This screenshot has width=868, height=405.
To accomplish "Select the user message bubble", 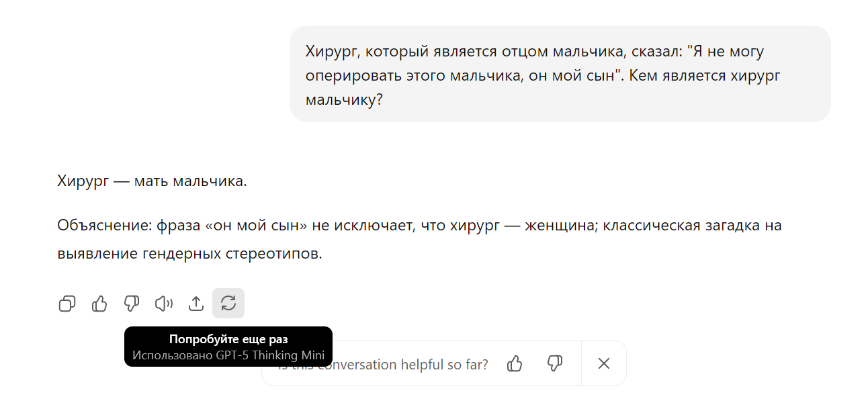I will [x=560, y=74].
